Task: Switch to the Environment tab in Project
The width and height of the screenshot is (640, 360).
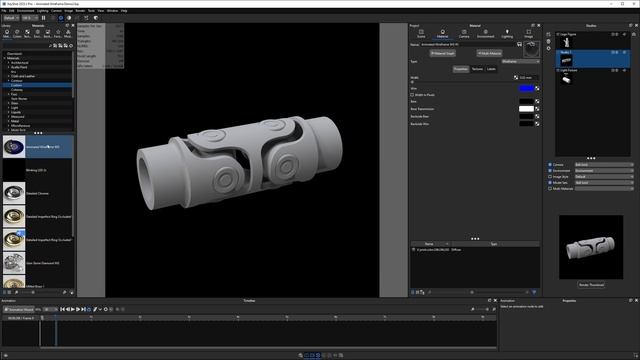Action: (x=485, y=33)
